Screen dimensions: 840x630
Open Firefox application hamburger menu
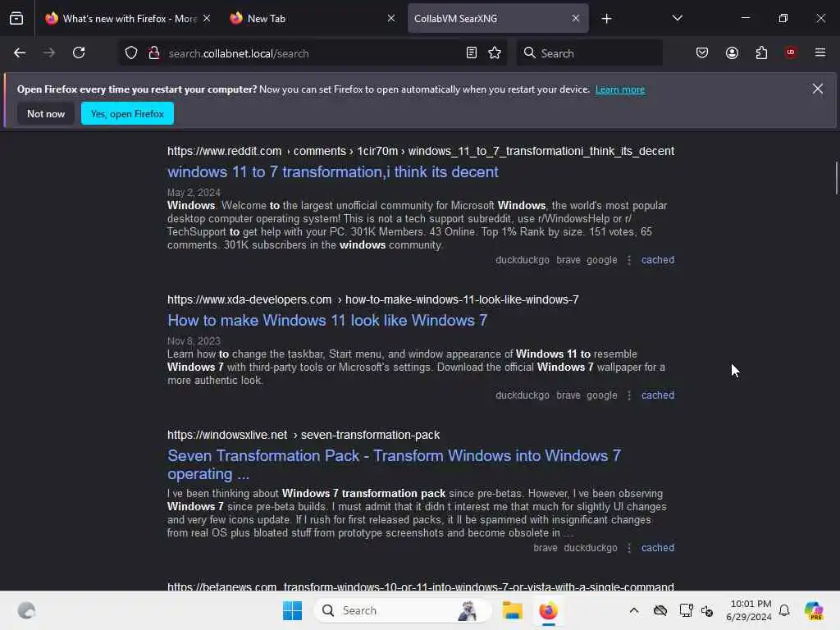820,52
